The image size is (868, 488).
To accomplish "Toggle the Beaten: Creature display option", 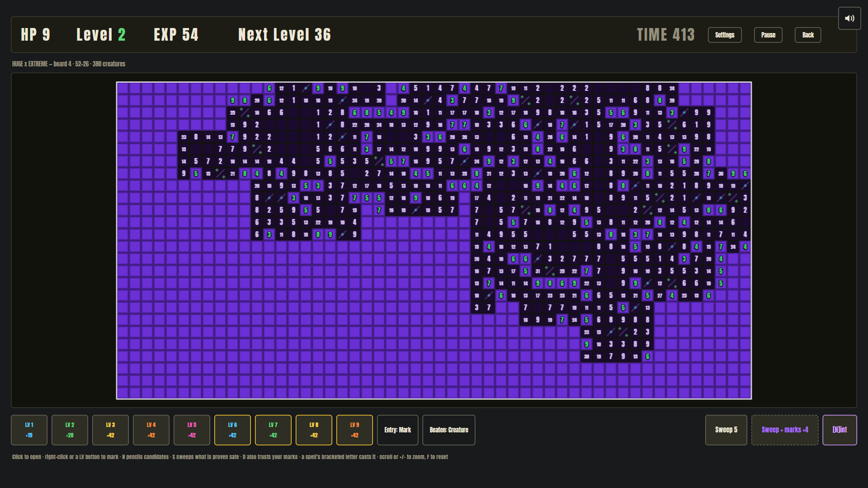I will [448, 430].
